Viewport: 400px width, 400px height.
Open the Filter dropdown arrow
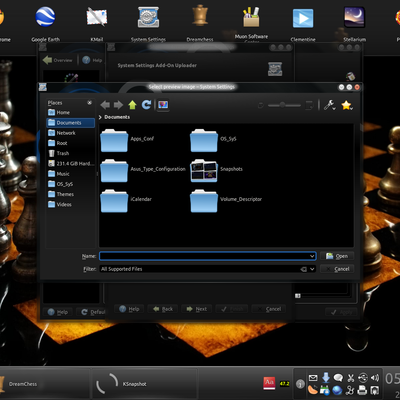click(x=312, y=269)
